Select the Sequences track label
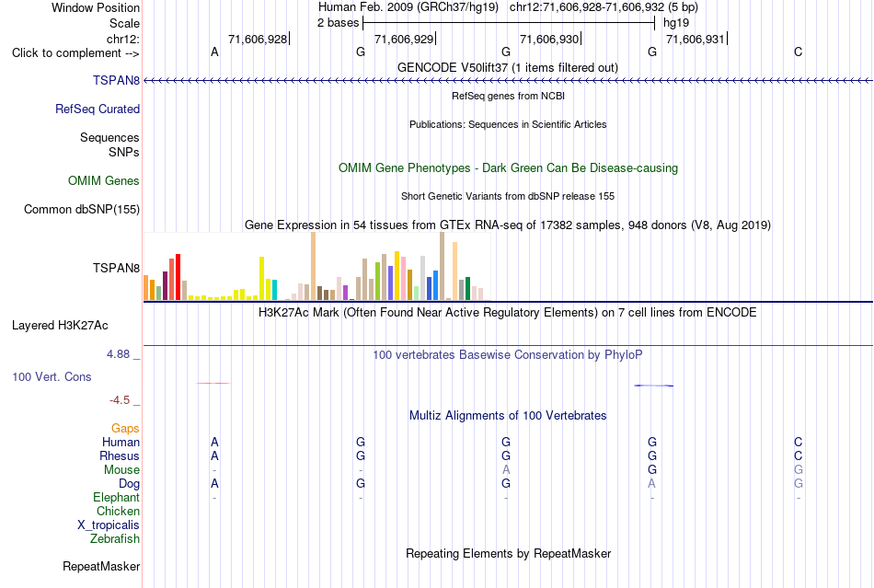This screenshot has height=588, width=874. coord(109,138)
